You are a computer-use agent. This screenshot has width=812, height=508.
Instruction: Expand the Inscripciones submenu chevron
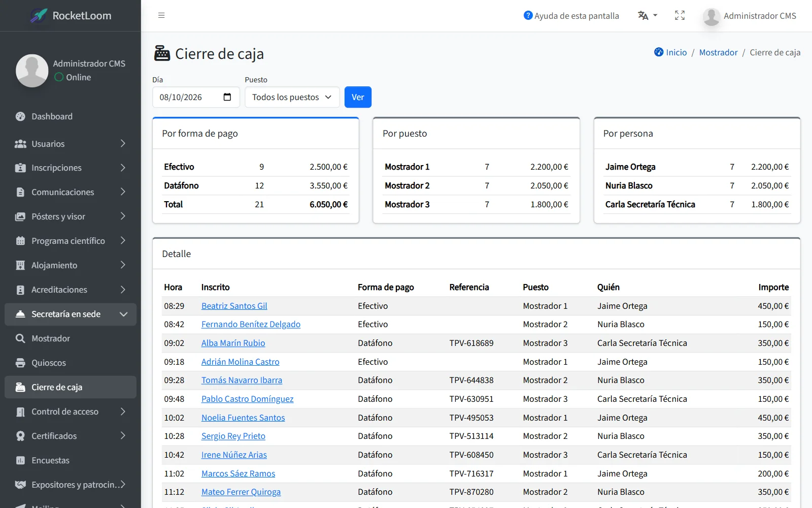click(123, 168)
